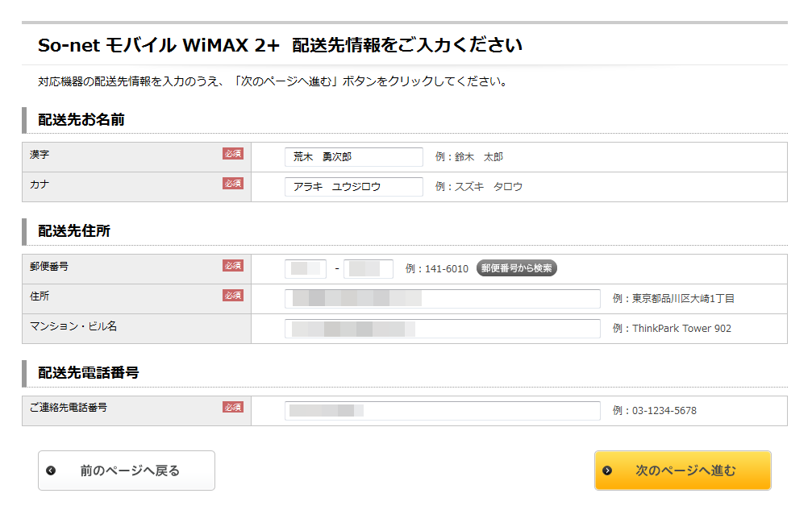Image resolution: width=812 pixels, height=510 pixels.
Task: Click the マンション・ビル名 input field
Action: tap(442, 329)
